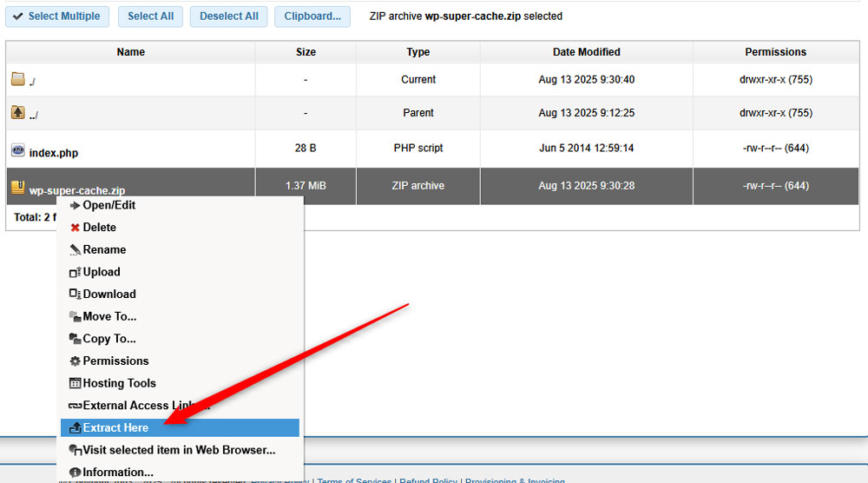This screenshot has width=868, height=483.
Task: Choose Download from the context menu
Action: (109, 294)
